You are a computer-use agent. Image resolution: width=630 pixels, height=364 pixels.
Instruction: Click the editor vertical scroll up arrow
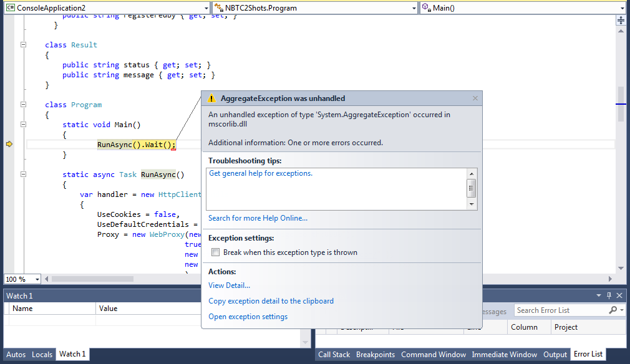pos(621,31)
